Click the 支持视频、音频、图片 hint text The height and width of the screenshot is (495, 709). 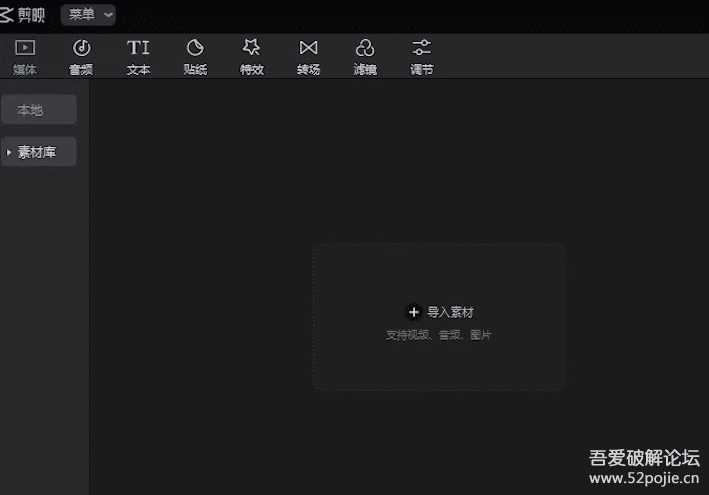438,335
